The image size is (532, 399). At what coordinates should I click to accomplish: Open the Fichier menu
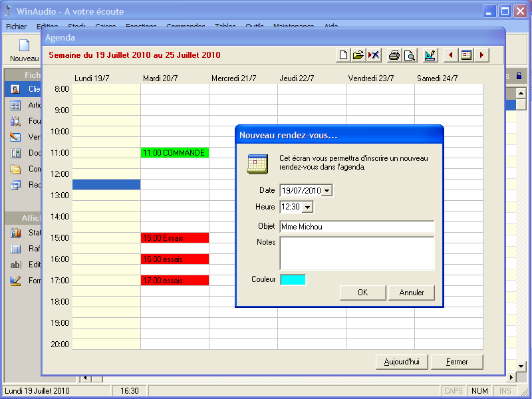click(x=16, y=27)
